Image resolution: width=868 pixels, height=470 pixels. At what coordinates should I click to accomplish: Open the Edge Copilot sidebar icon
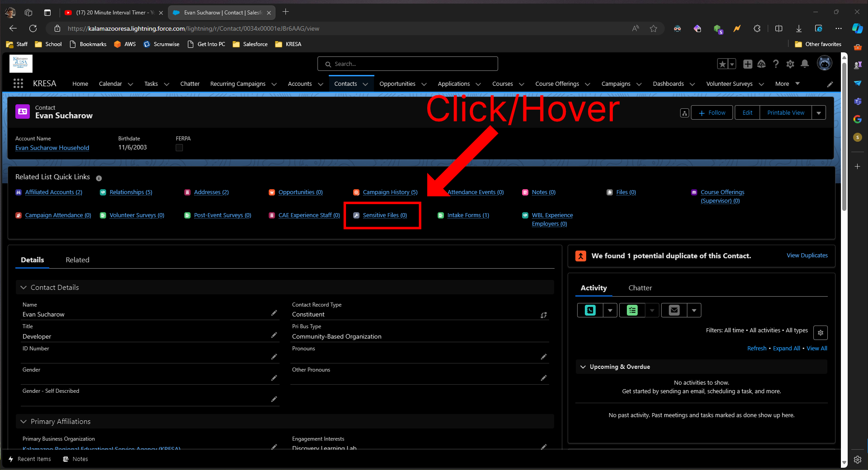(857, 28)
